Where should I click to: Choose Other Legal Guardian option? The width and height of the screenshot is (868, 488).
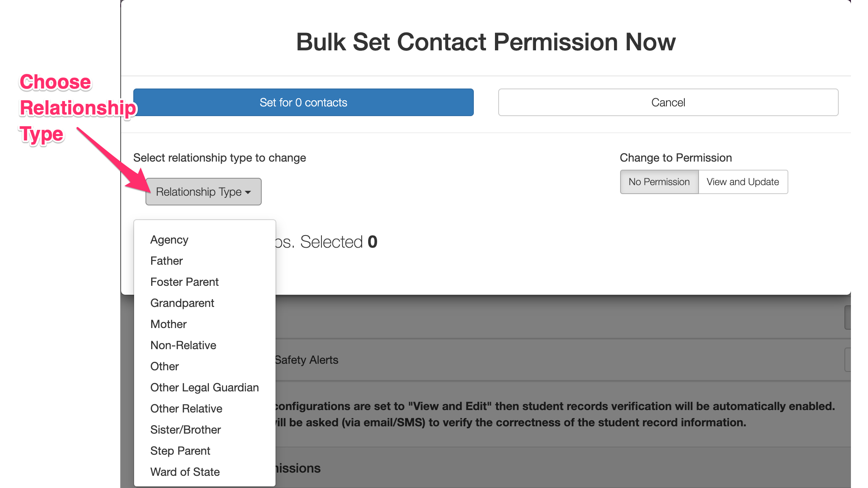click(x=204, y=388)
